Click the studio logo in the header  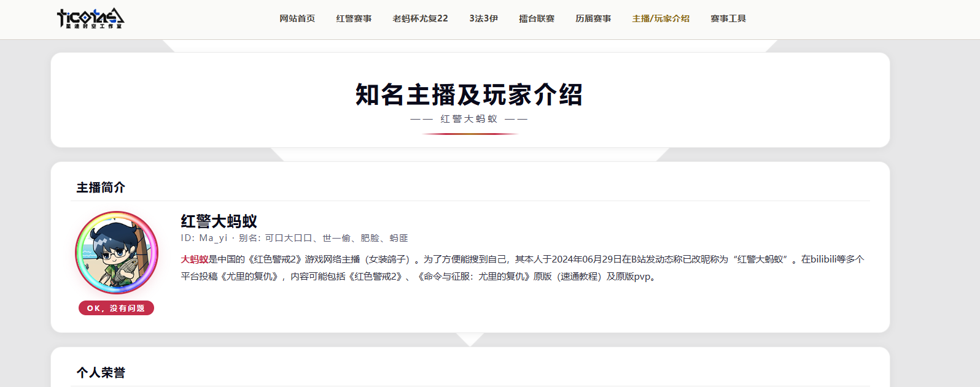[x=90, y=18]
